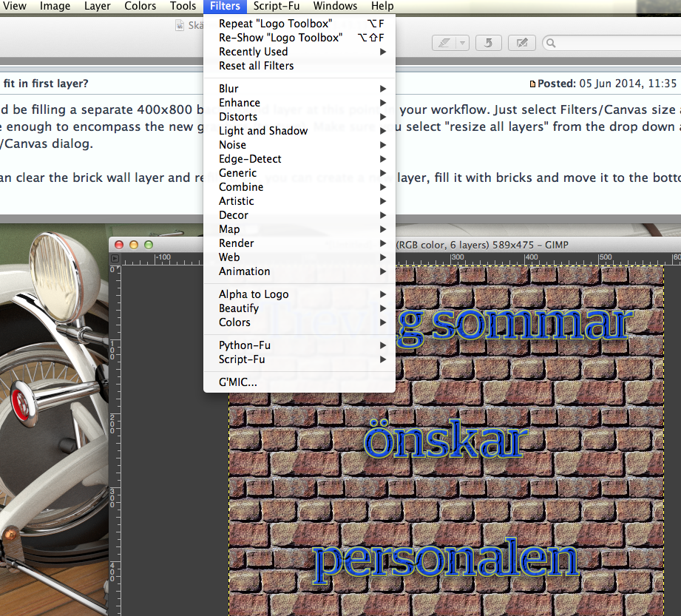This screenshot has height=616, width=681.
Task: Choose Repeat "Logo Toolbox" from the Filters menu
Action: [x=299, y=24]
